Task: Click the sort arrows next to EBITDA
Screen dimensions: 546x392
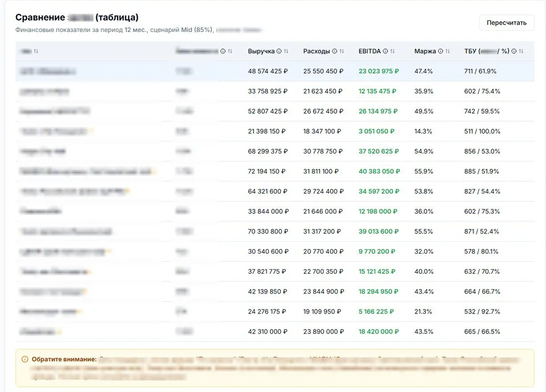Action: 392,51
